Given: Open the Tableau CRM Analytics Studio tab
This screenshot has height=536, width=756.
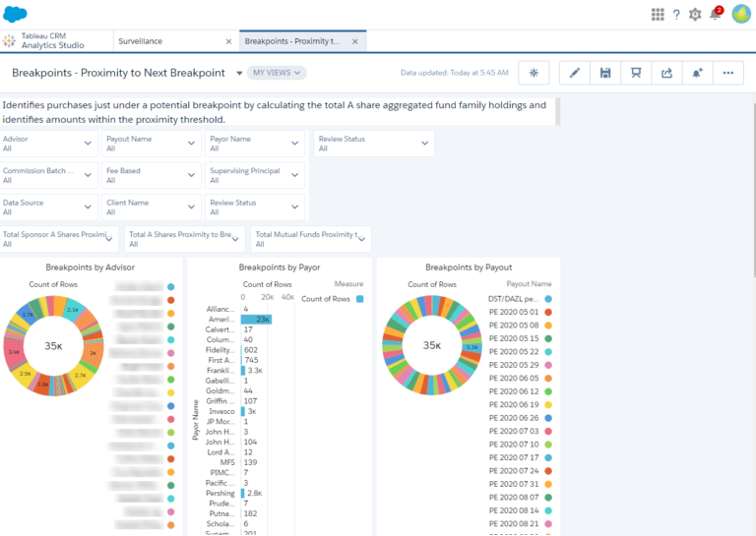Looking at the screenshot, I should [x=52, y=41].
